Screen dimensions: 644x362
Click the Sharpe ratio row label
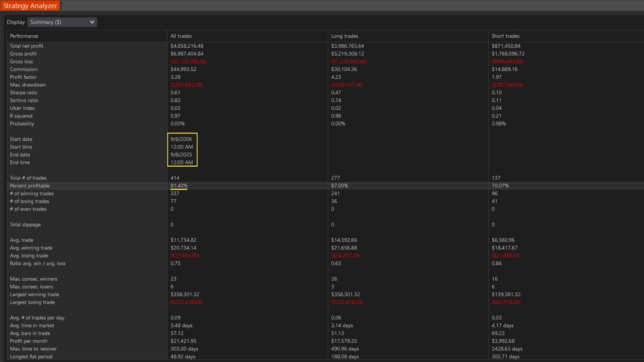tap(23, 93)
